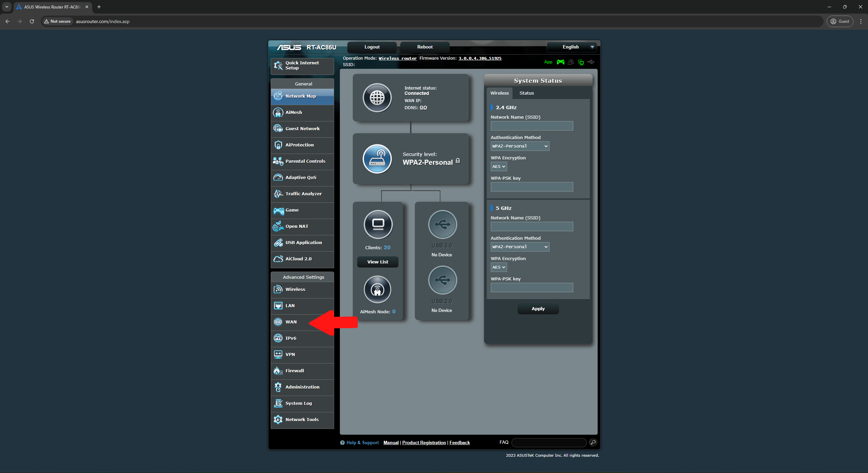Switch to the Status tab

(x=526, y=93)
